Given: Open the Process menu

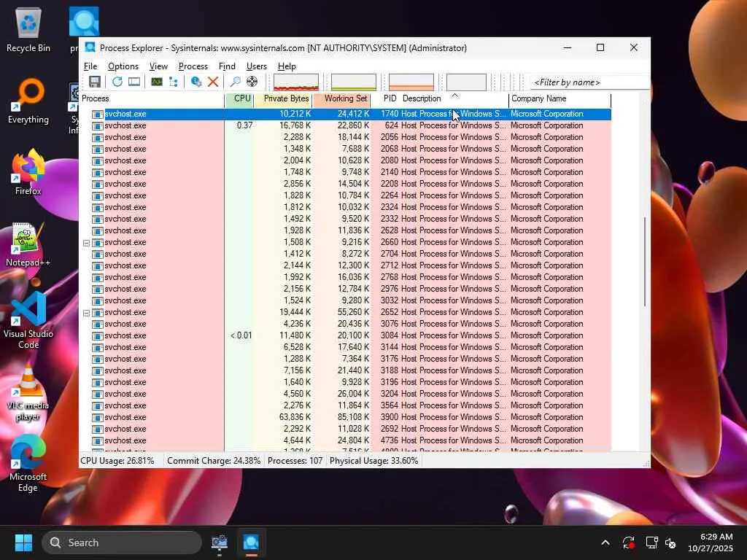Looking at the screenshot, I should [193, 66].
